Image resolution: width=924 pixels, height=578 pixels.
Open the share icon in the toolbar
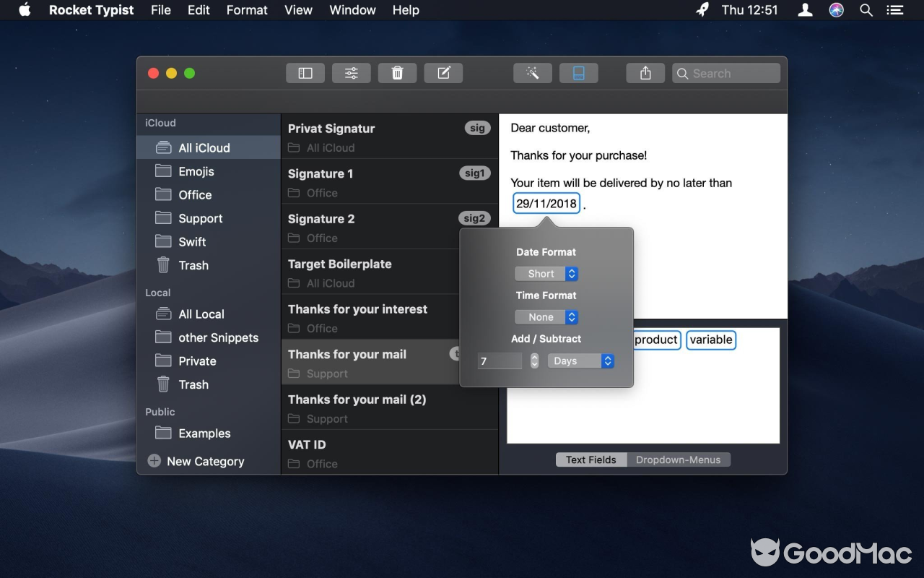click(645, 72)
